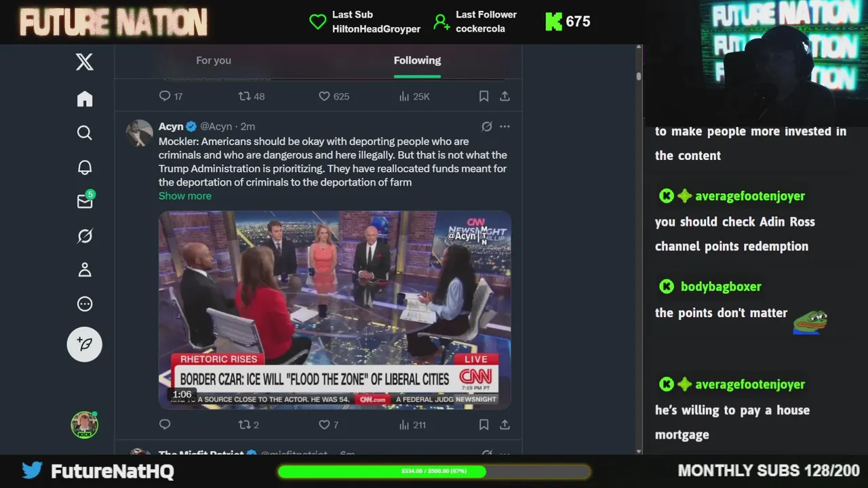Share the post with 25K views
This screenshot has width=868, height=488.
click(x=505, y=96)
